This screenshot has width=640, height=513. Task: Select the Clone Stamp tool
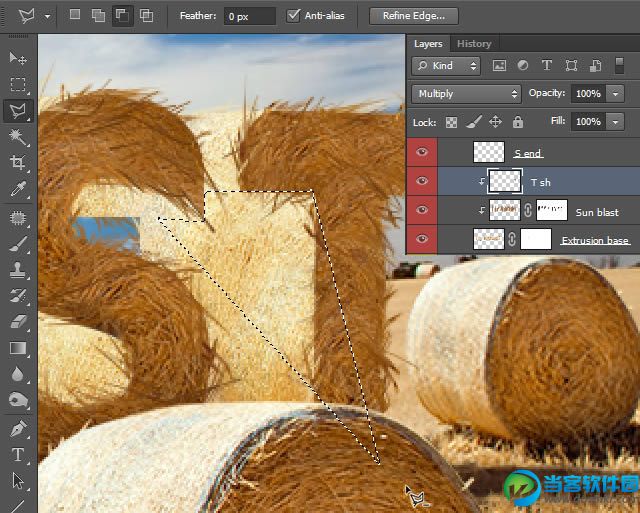[18, 270]
